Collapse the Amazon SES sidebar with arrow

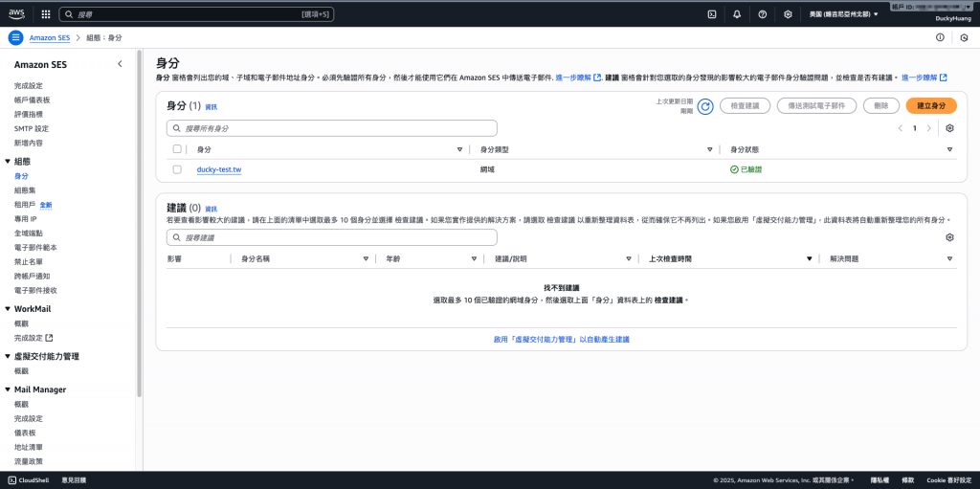[x=120, y=64]
